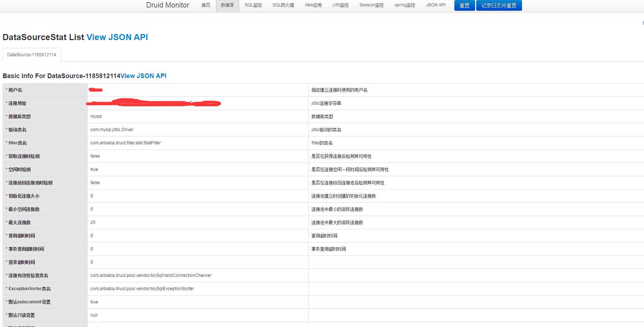
Task: Click the com.mysql.jdbc.Driver value
Action: [x=112, y=130]
